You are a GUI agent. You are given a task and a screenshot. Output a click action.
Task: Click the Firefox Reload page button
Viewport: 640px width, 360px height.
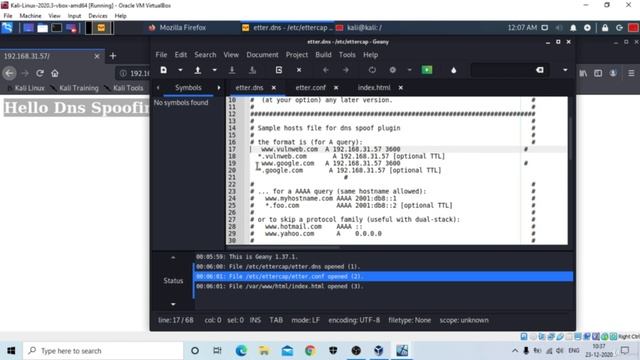point(40,73)
